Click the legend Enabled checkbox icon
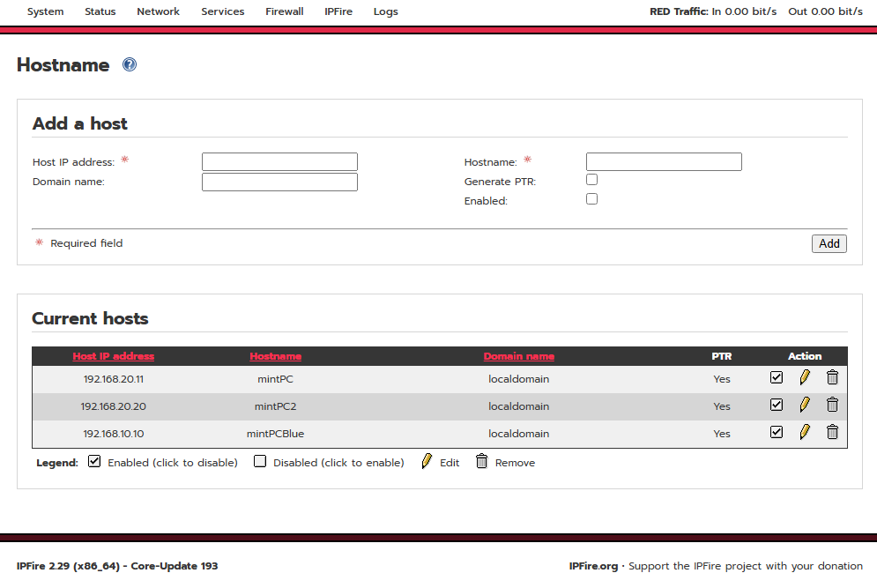 pyautogui.click(x=94, y=461)
